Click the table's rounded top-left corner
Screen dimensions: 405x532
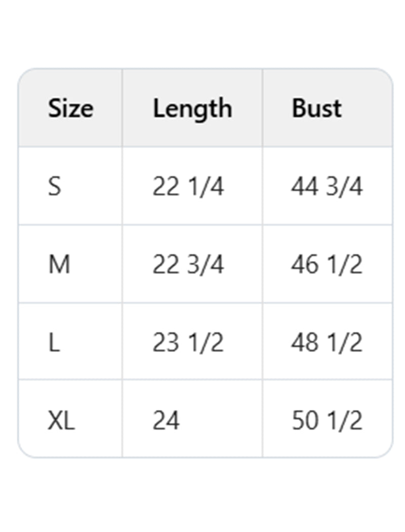[22, 73]
